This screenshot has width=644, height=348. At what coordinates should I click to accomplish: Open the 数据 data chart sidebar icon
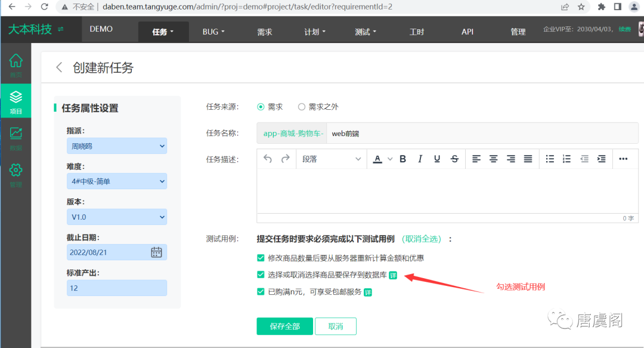[x=16, y=138]
